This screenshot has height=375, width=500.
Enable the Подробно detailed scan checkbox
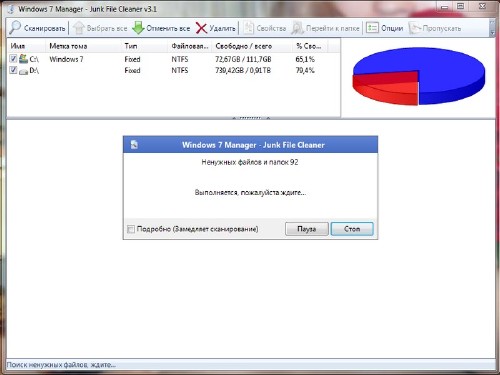[131, 229]
